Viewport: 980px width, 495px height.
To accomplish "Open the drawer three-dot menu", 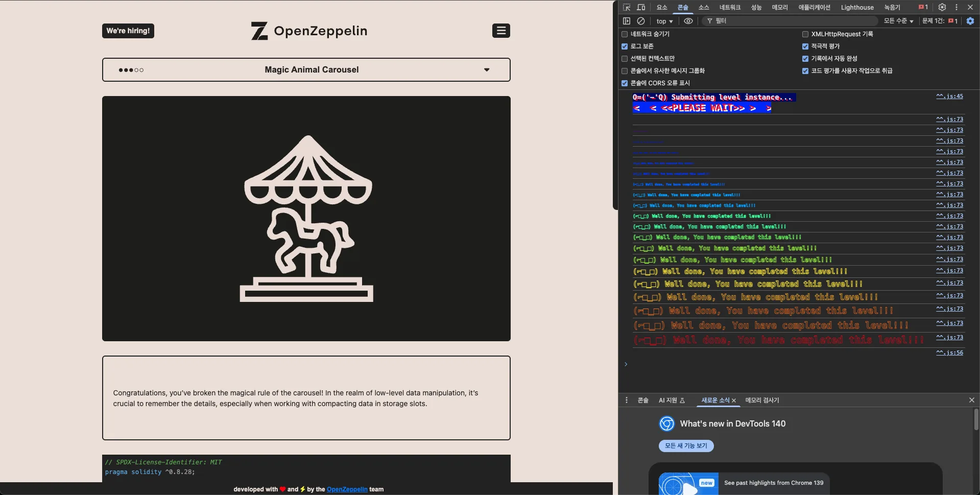I will 627,400.
